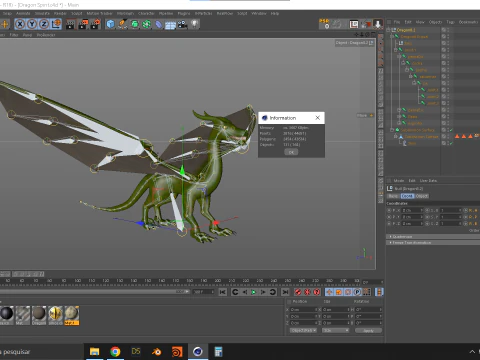480x360 pixels.
Task: Add a Light object
Action: tap(195, 24)
